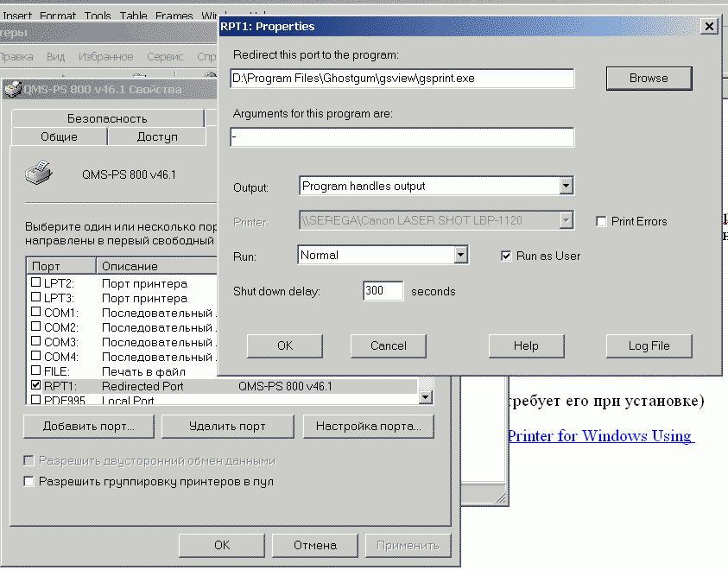Click OK in printer Свойства window
Viewport: 728px width, 570px height.
click(222, 546)
